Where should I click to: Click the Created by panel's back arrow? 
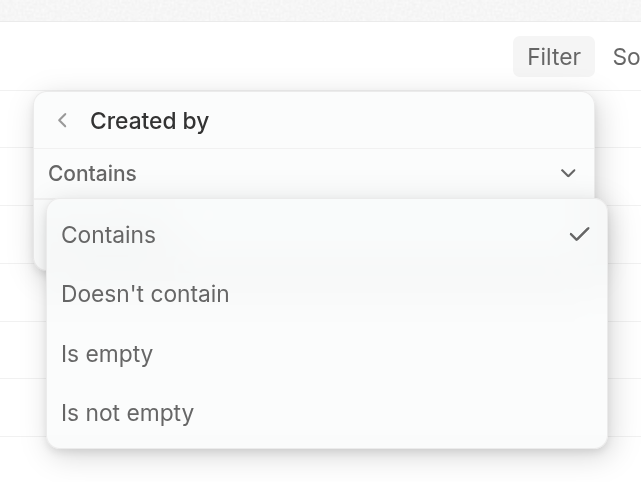click(62, 121)
